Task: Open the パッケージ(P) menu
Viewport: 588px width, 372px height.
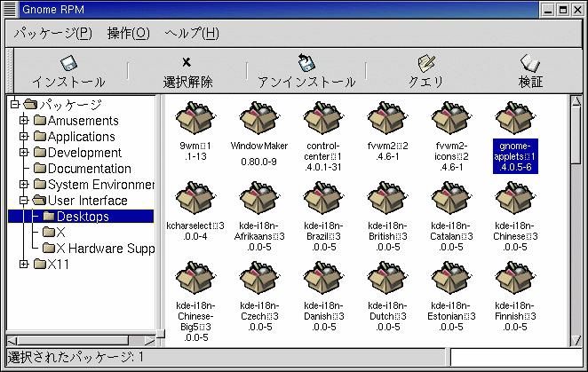Action: (52, 34)
